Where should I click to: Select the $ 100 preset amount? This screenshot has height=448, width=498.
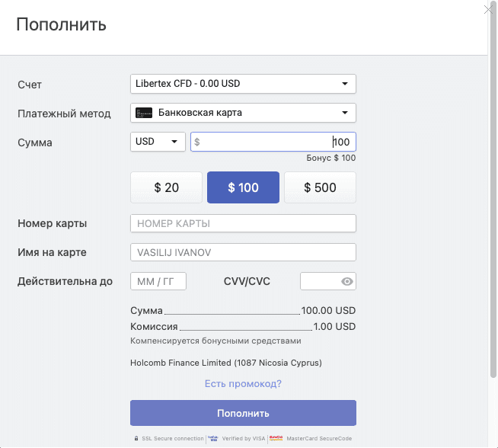coord(243,187)
